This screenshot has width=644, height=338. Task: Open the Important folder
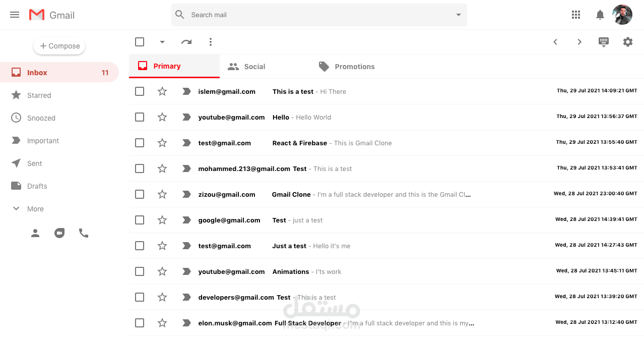pyautogui.click(x=59, y=140)
